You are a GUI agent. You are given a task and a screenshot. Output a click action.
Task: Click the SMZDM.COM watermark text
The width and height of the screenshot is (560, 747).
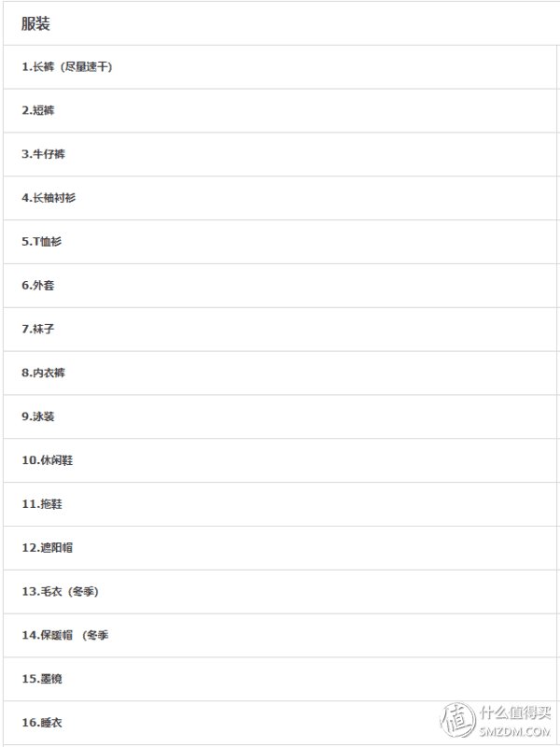[x=515, y=732]
